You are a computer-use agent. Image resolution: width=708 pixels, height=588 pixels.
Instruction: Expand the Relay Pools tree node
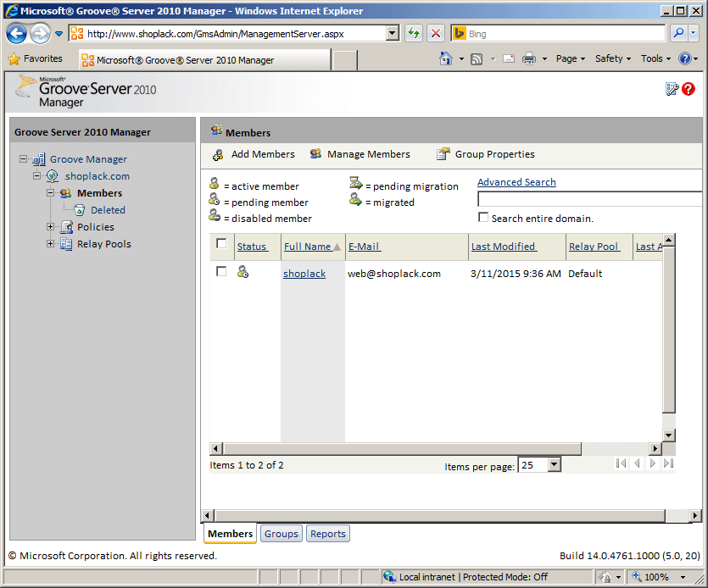click(50, 244)
